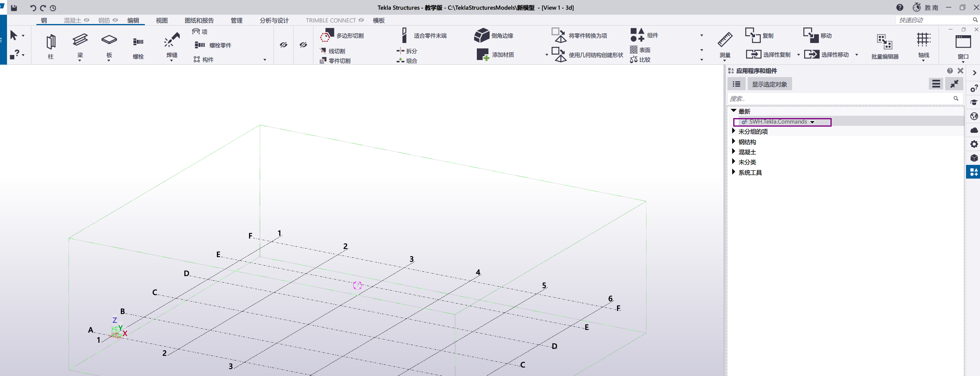
Task: Save the model with the floppy disk icon
Action: pyautogui.click(x=14, y=8)
